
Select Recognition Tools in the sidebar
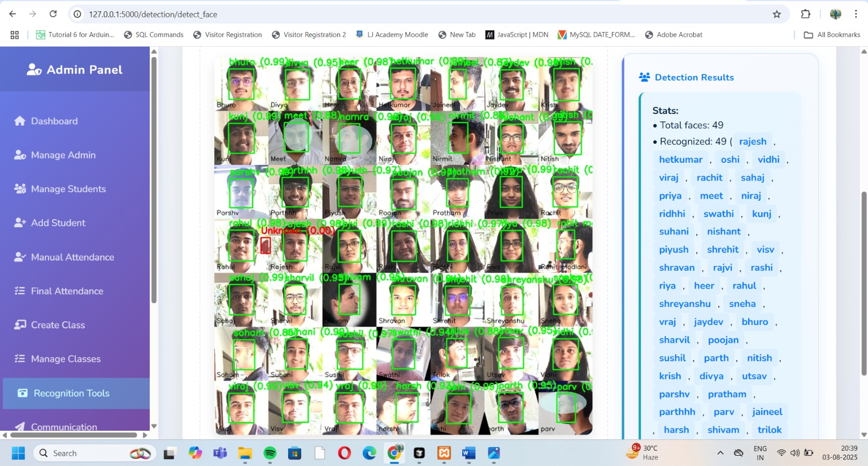click(x=71, y=393)
